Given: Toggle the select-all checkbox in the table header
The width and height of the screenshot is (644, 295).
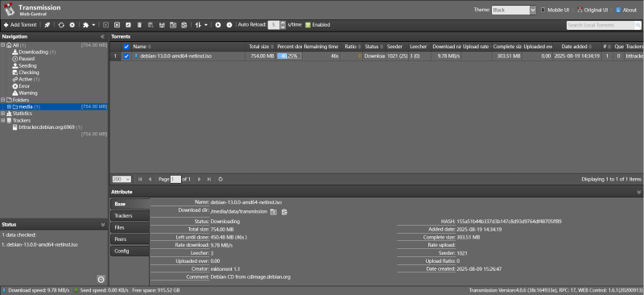Looking at the screenshot, I should [x=126, y=47].
